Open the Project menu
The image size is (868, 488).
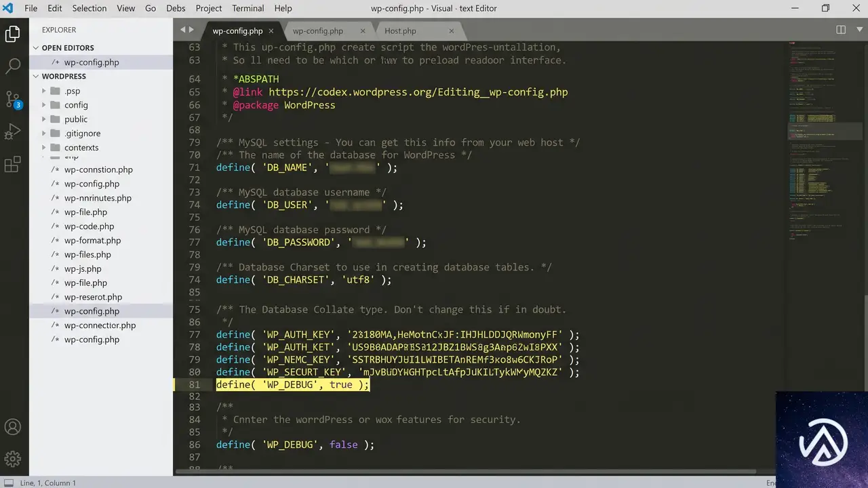(x=209, y=8)
